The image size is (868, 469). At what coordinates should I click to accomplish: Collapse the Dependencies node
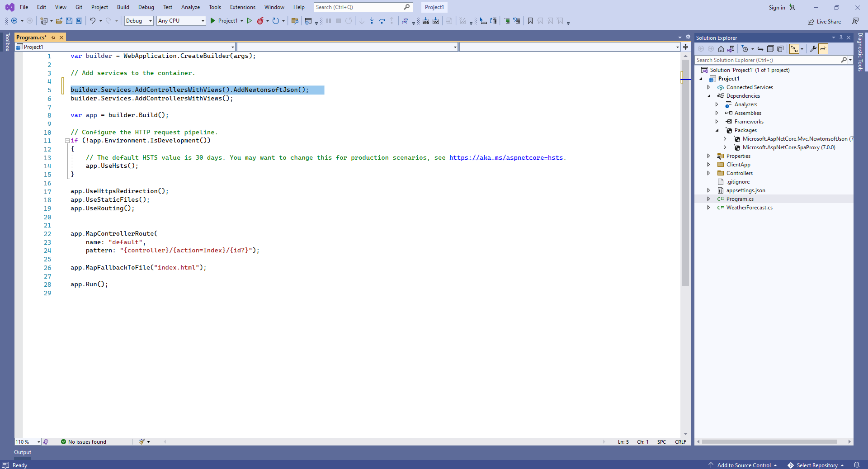click(709, 96)
